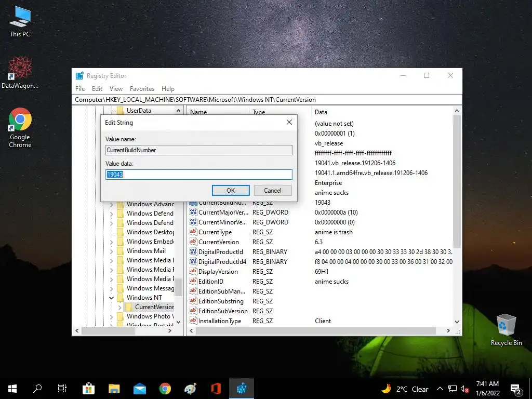Collapse the Windows NT tree node

point(111,298)
